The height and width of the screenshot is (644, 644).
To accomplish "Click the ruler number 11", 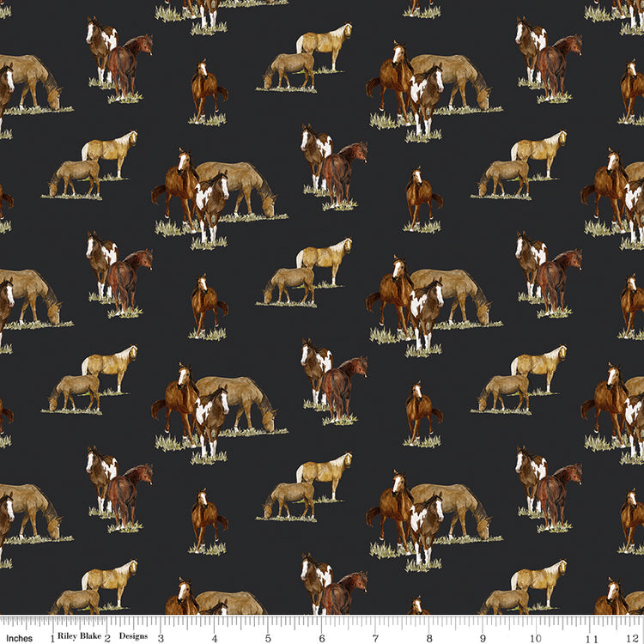I will point(590,638).
